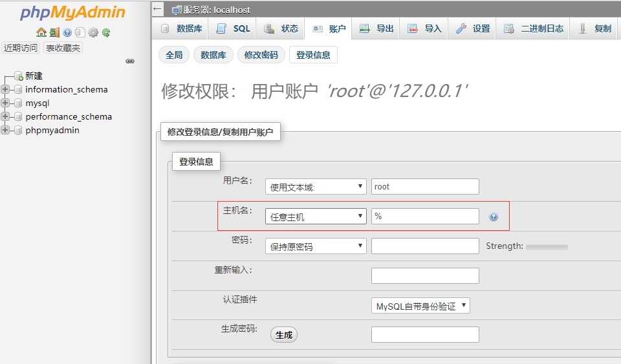Expand the information_schema database tree
621x364 pixels.
click(6, 90)
